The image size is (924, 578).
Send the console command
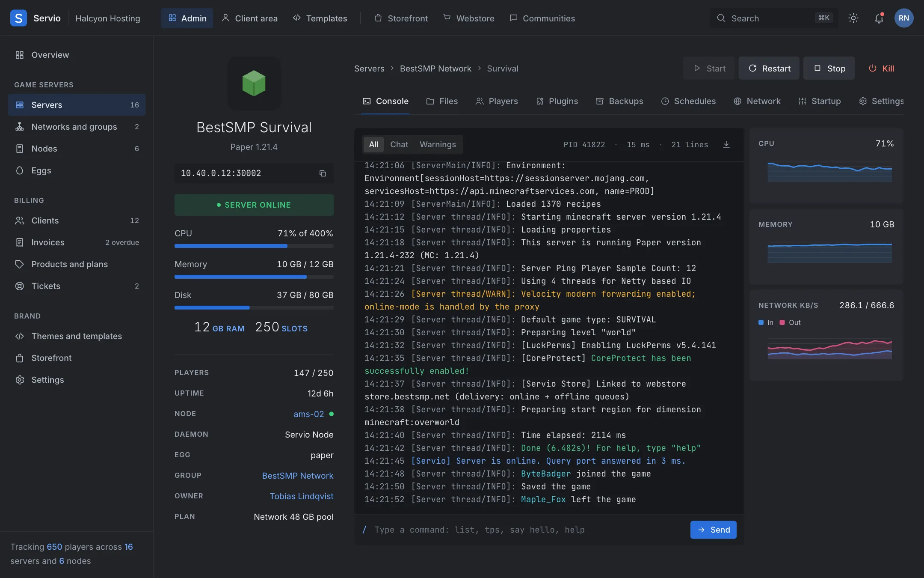tap(714, 530)
